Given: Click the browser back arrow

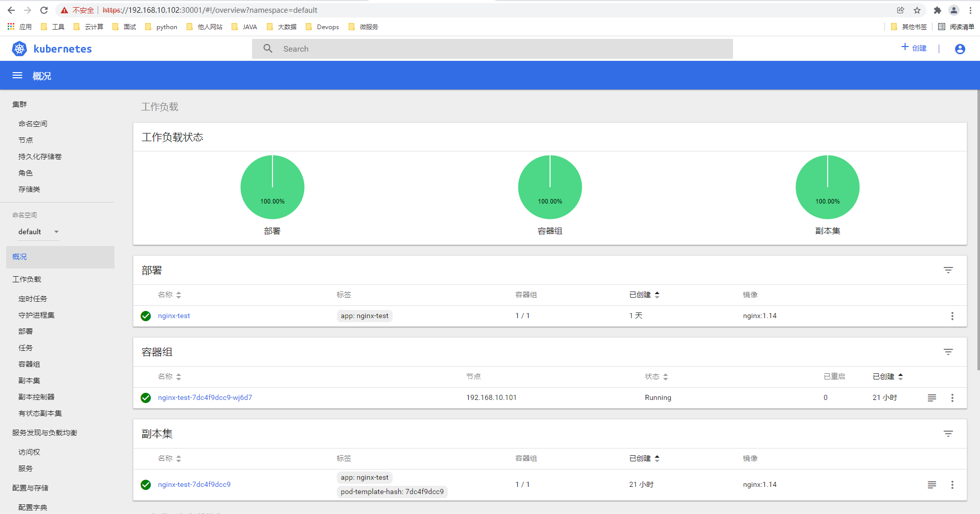Looking at the screenshot, I should (11, 10).
